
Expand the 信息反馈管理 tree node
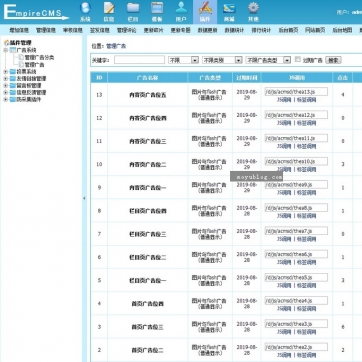(x=5, y=92)
